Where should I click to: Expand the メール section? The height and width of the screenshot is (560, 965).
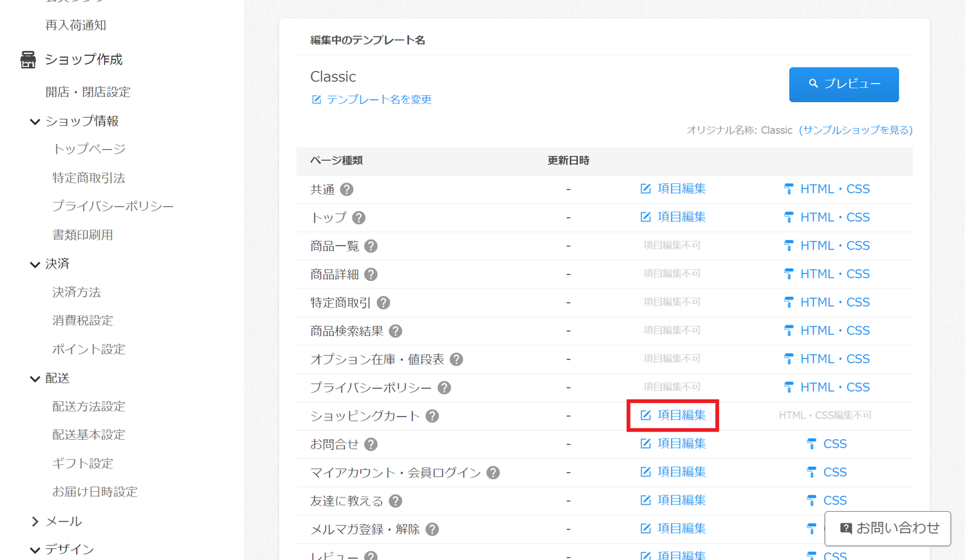35,521
